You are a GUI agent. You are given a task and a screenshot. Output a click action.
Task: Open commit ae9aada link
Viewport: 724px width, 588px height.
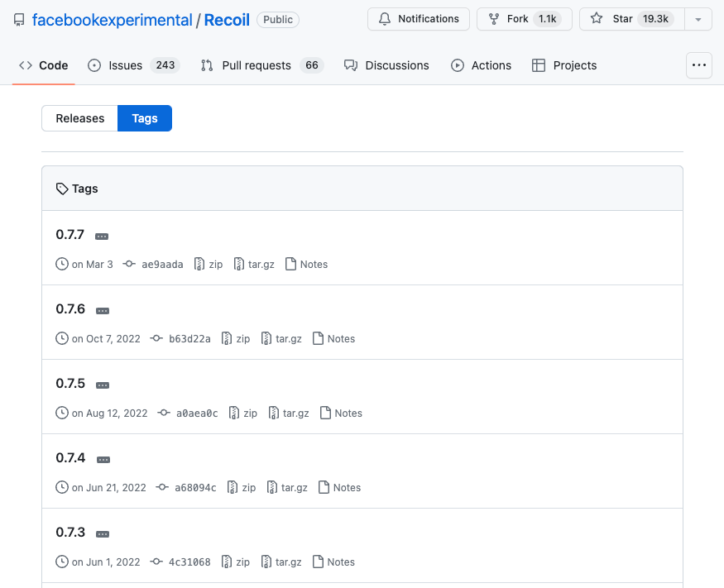coord(162,265)
